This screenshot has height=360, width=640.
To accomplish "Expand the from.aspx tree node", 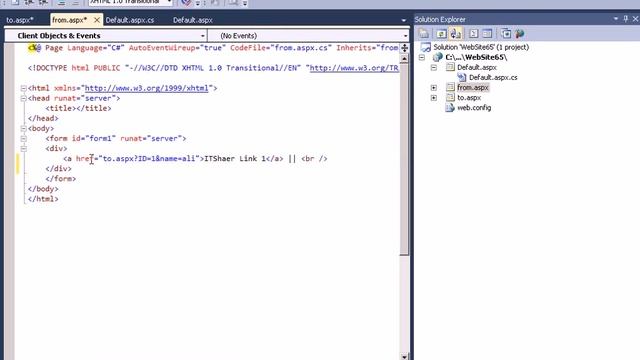I will pos(434,88).
